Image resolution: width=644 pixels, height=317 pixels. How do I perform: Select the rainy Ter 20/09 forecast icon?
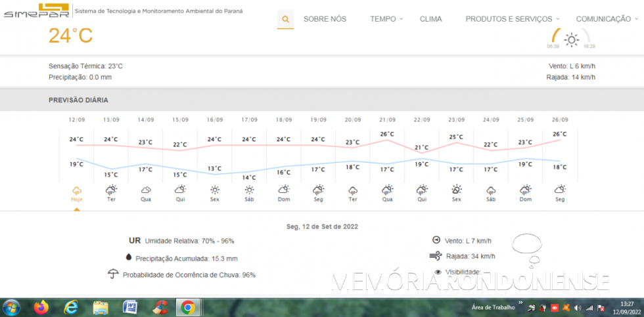(353, 190)
